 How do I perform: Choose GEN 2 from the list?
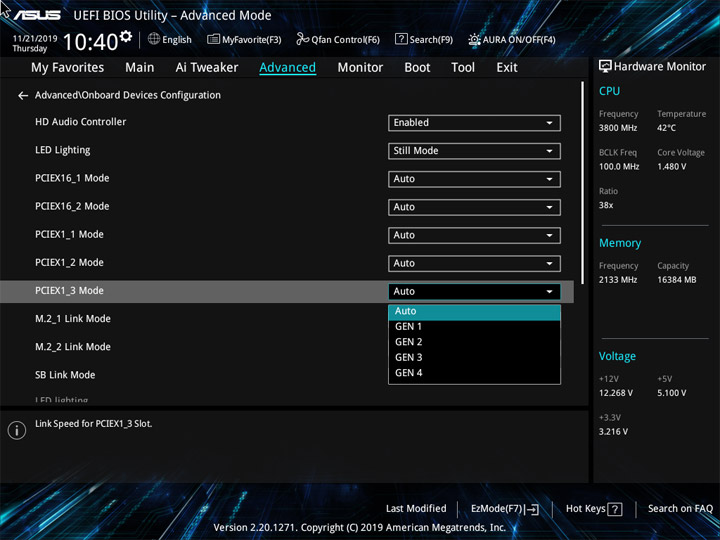coord(474,342)
